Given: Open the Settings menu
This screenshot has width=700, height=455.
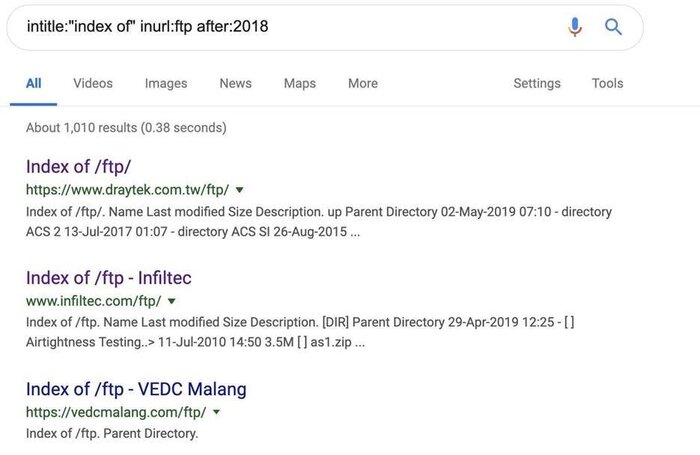Looking at the screenshot, I should 537,84.
